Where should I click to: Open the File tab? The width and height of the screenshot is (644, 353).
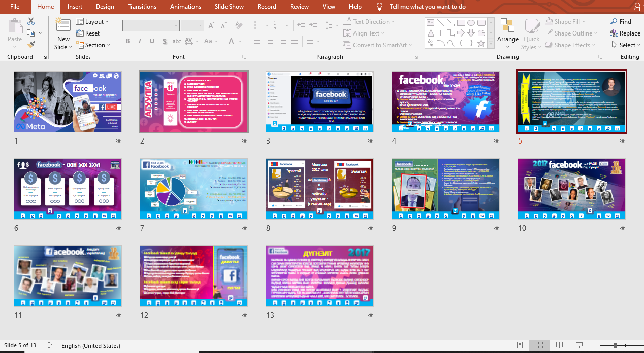[15, 7]
